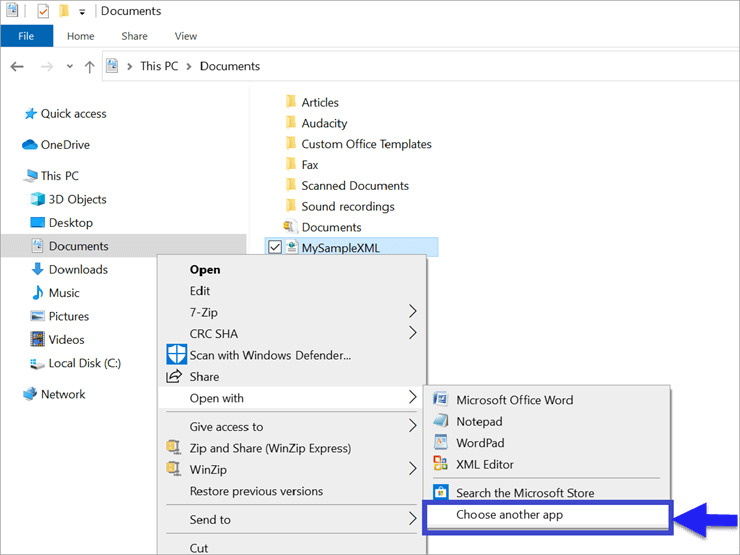Click the Share icon in context menu
The width and height of the screenshot is (740, 555).
pos(175,377)
